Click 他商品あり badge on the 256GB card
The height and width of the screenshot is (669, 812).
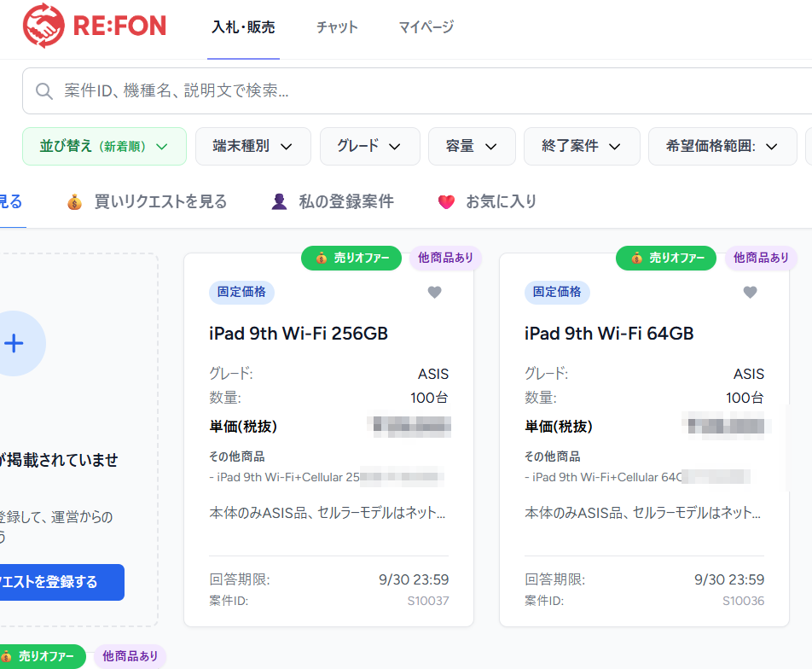445,258
